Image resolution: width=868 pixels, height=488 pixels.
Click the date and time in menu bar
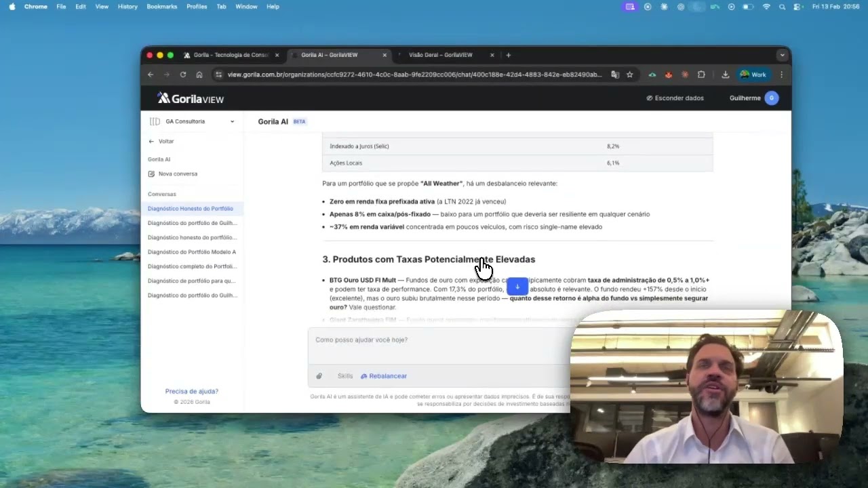point(836,7)
